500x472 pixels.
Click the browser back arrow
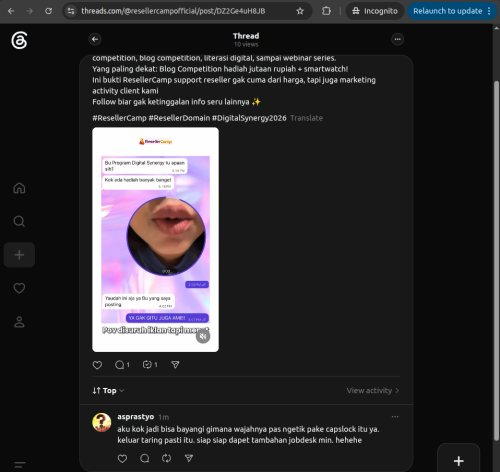(x=11, y=11)
